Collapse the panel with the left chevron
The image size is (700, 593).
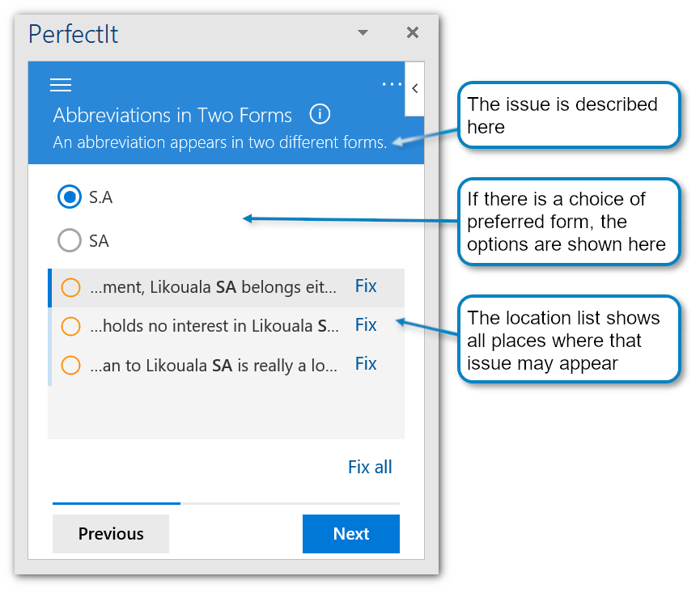click(415, 88)
